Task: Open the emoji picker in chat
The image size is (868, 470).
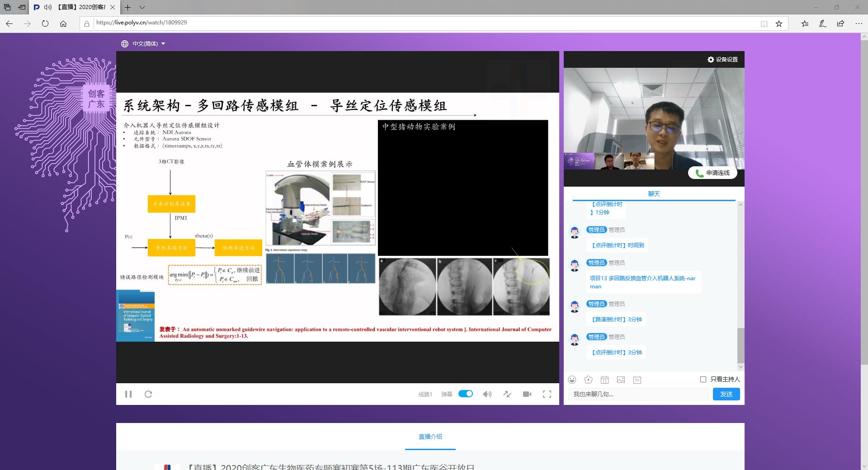Action: point(572,380)
